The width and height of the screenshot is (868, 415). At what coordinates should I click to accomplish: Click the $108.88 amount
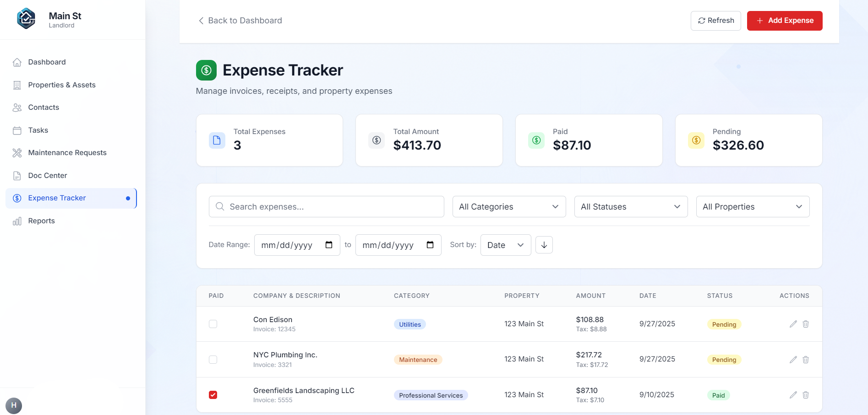(590, 319)
